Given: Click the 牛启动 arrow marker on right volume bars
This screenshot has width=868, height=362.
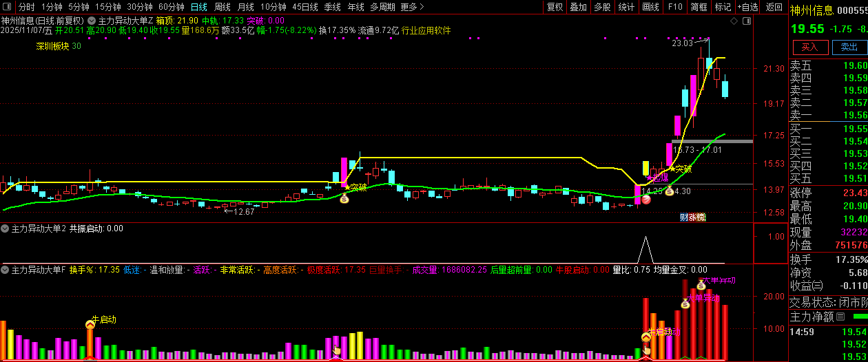Looking at the screenshot, I should (645, 337).
